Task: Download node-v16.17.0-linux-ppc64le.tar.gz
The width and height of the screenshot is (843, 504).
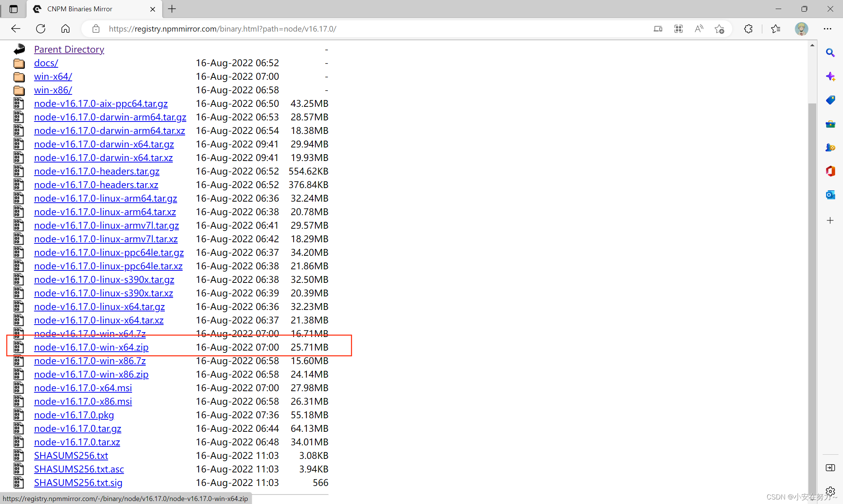Action: [109, 253]
